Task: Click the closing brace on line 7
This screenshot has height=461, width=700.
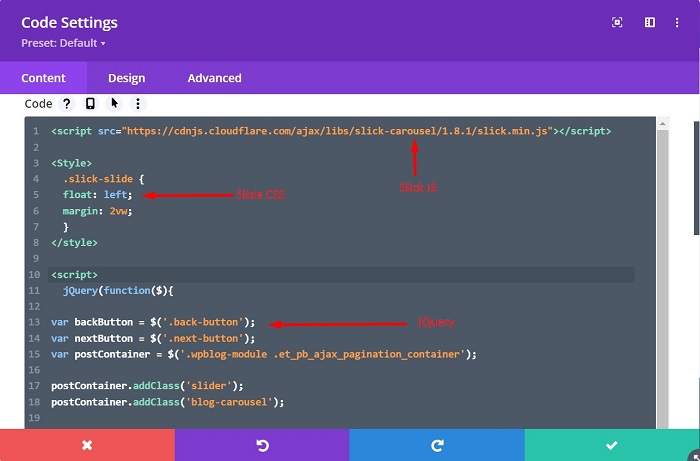Action: tap(66, 227)
